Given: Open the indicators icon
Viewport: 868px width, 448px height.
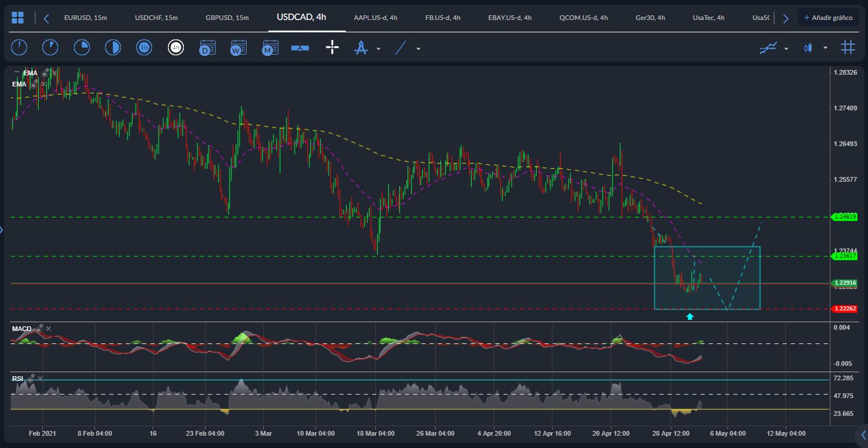Looking at the screenshot, I should pos(768,48).
